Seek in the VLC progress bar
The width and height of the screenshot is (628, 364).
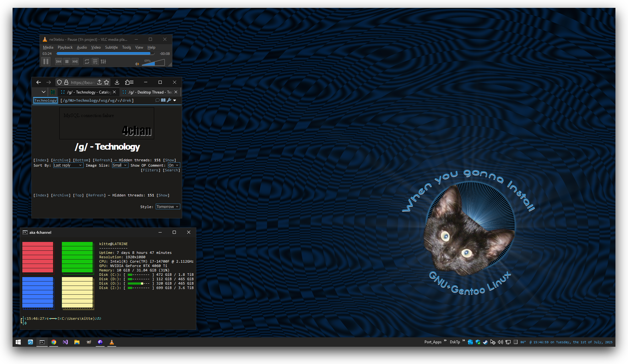click(x=105, y=54)
